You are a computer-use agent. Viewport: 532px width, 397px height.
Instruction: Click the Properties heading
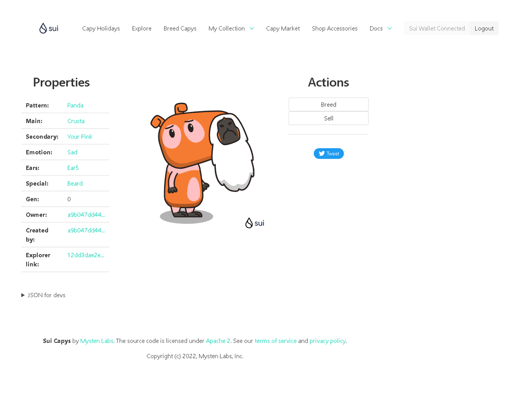click(x=61, y=83)
